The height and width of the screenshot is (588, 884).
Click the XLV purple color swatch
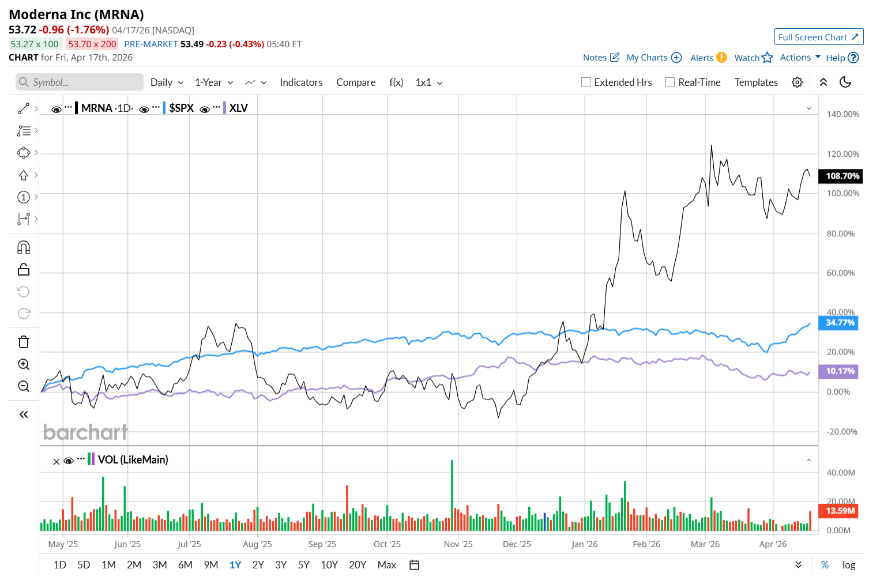224,108
